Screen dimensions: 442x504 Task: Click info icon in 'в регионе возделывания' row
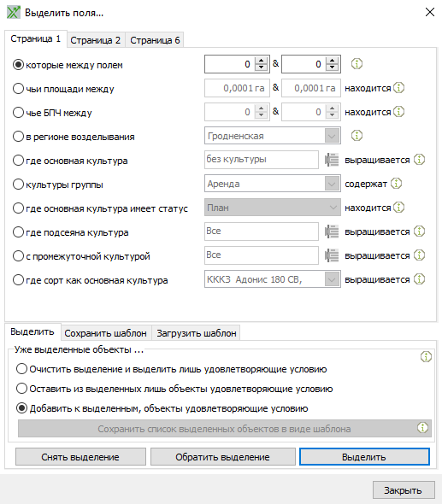(357, 136)
